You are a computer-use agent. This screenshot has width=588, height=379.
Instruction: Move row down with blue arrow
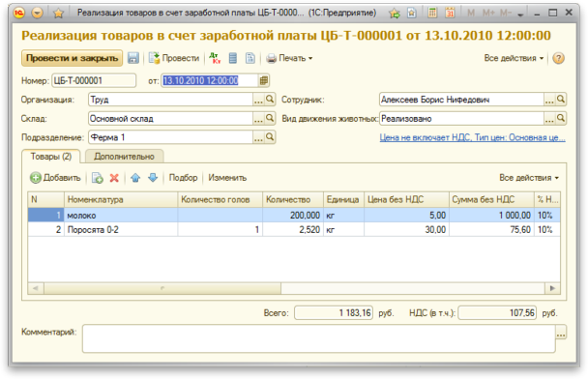click(x=153, y=178)
